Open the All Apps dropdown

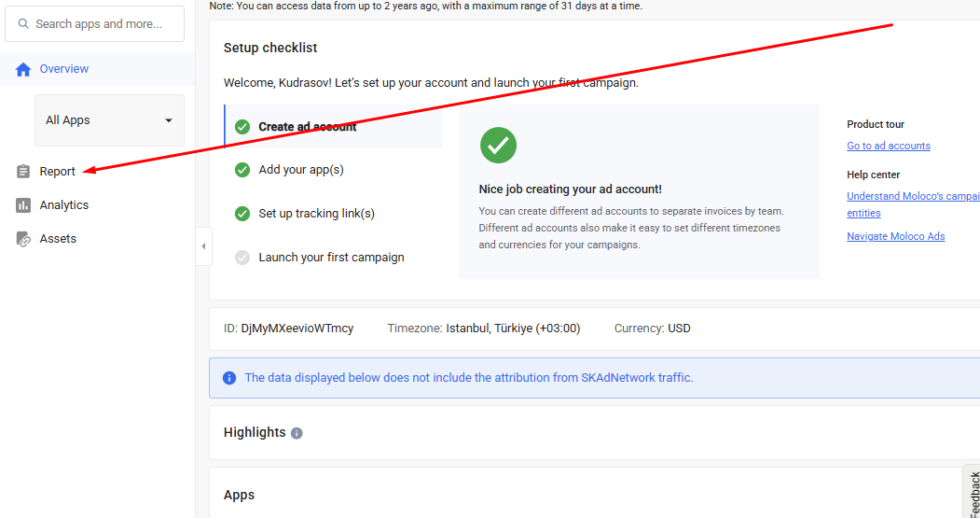coord(109,120)
